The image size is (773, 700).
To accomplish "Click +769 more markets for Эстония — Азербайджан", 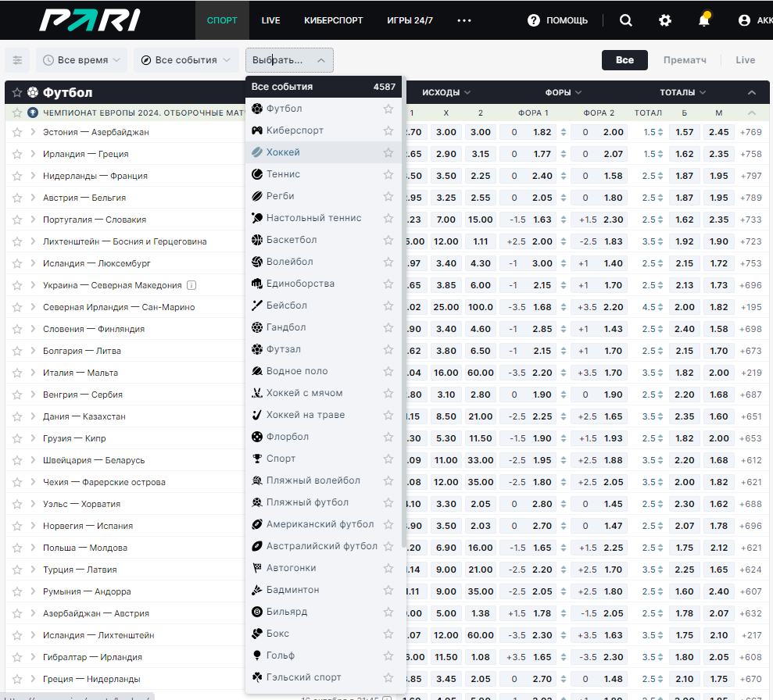I will [x=751, y=132].
